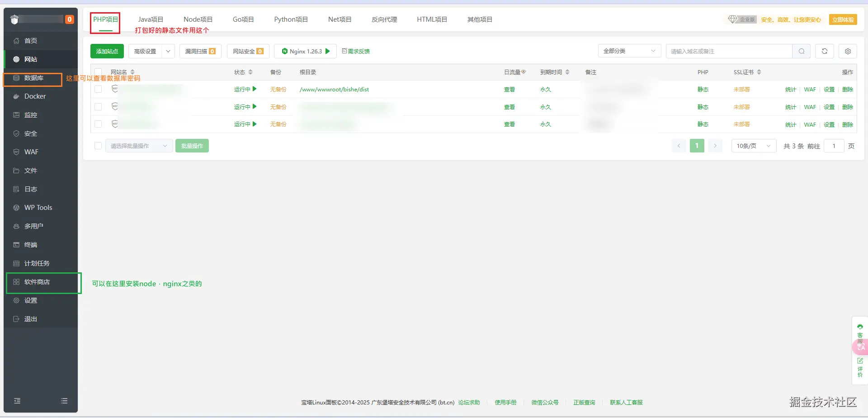Open the 10条/页 page size dropdown
868x418 pixels.
tap(754, 146)
